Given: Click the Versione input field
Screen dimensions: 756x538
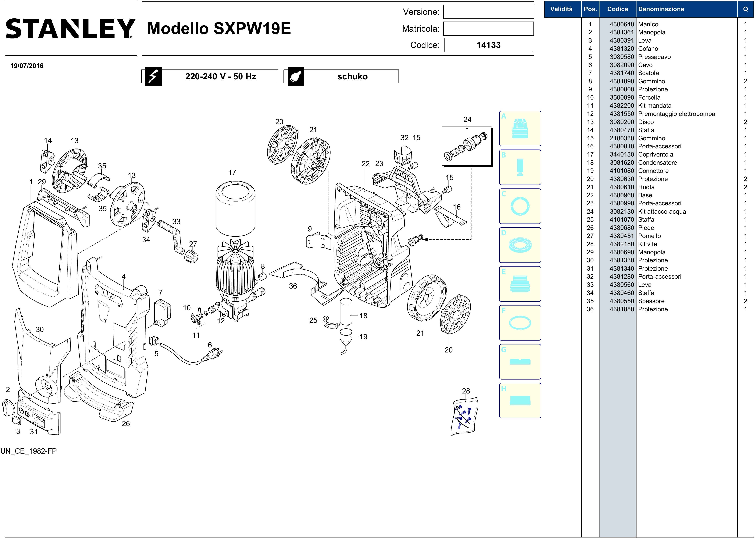Looking at the screenshot, I should (x=488, y=12).
